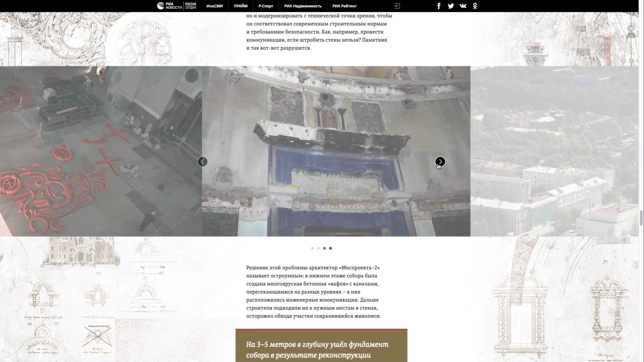644x362 pixels.
Task: Click the line 'собора в результате реконструкции'
Action: pyautogui.click(x=308, y=355)
